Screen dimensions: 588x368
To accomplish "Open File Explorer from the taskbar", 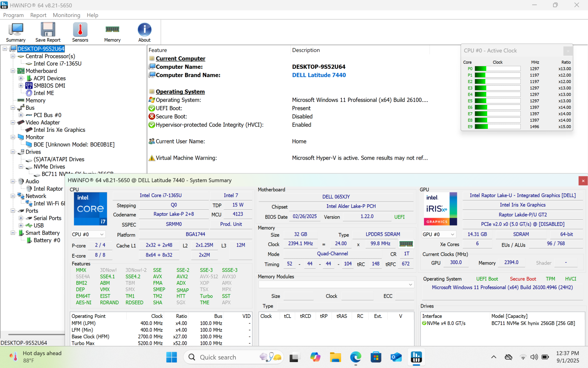I will (335, 357).
